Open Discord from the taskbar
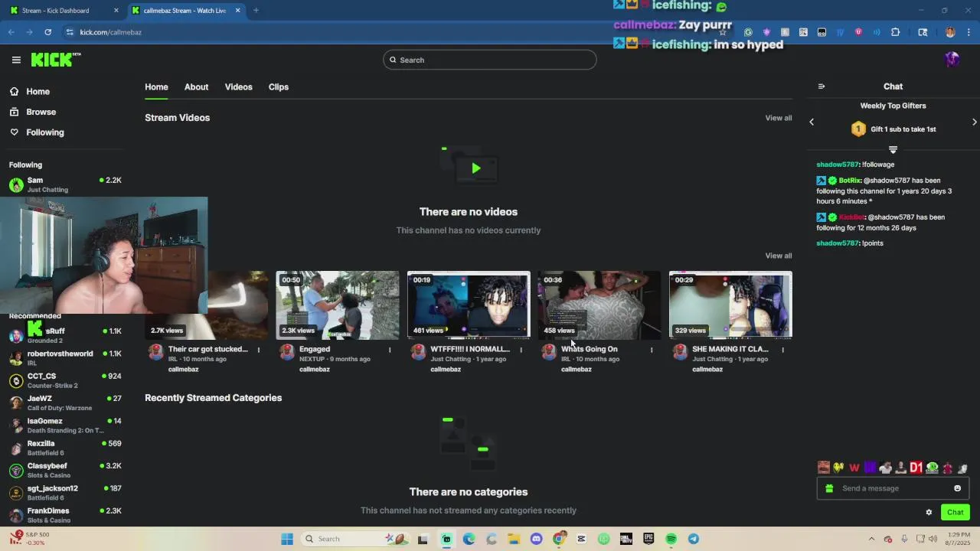 pos(536,539)
